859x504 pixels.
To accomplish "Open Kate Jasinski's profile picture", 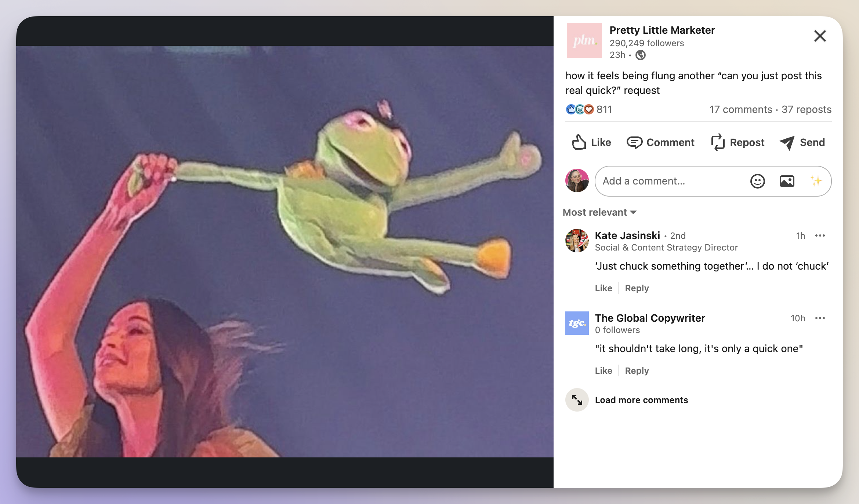I will coord(577,241).
